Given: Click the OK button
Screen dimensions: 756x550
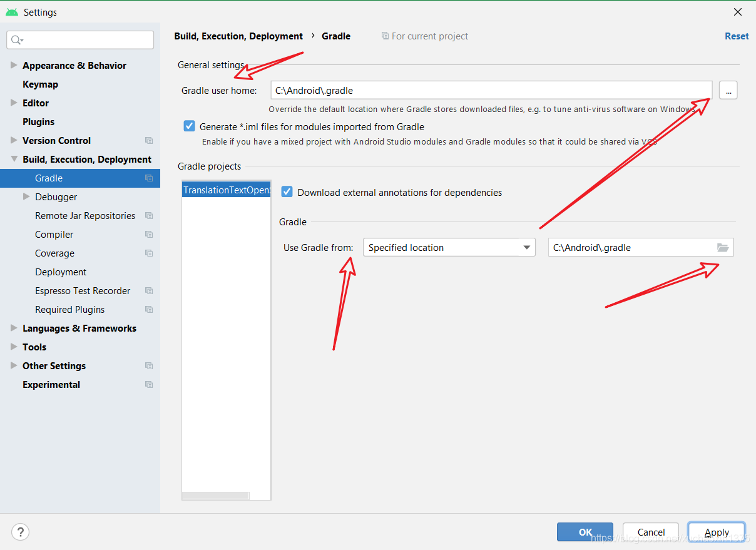Looking at the screenshot, I should tap(585, 532).
